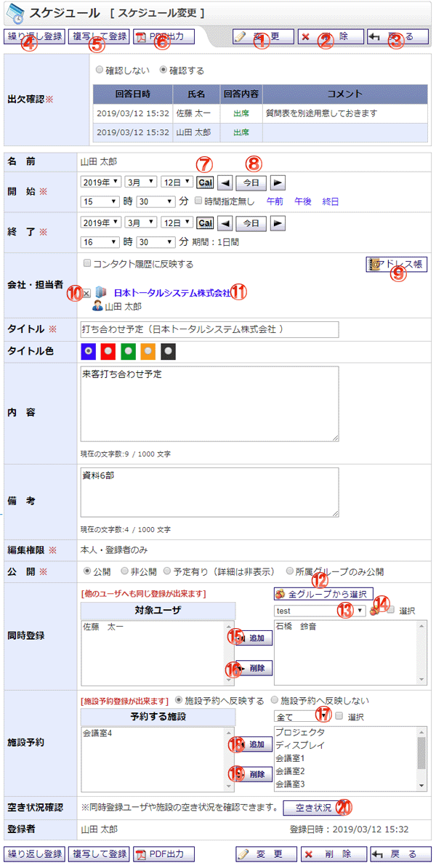Screen dimensions: 436x868
Task: Select orange title color
Action: point(148,352)
